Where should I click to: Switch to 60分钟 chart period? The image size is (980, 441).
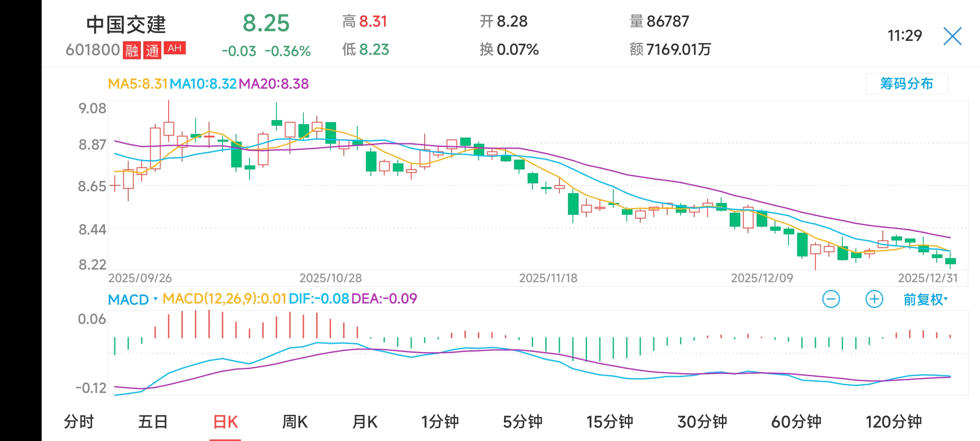click(x=796, y=421)
